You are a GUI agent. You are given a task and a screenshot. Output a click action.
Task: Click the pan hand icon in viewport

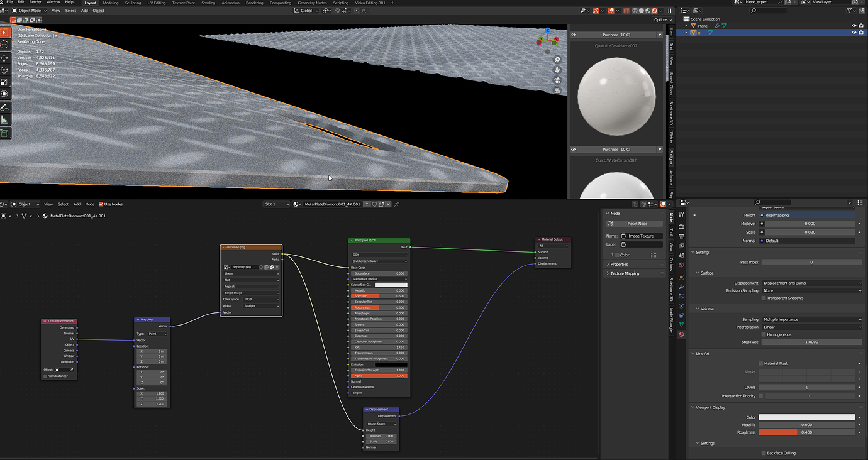557,70
